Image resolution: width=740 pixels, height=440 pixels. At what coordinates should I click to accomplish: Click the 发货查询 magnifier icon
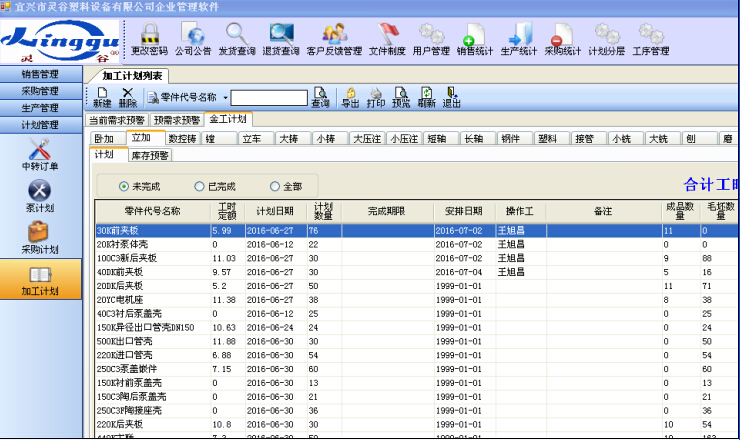click(237, 38)
